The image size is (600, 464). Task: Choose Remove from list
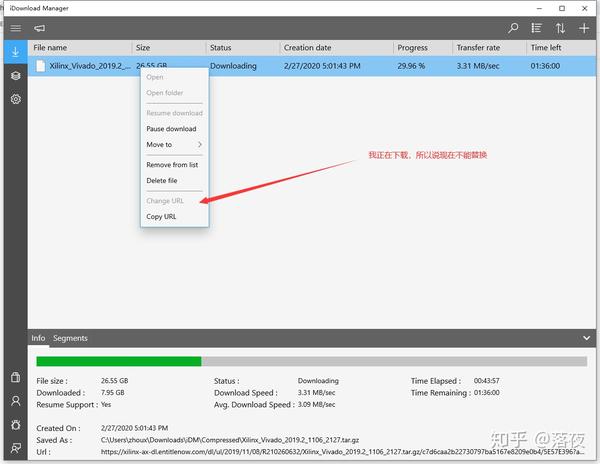[x=172, y=165]
